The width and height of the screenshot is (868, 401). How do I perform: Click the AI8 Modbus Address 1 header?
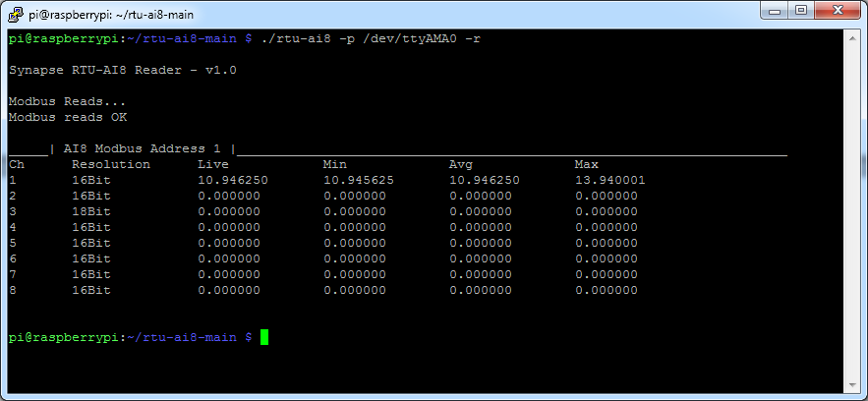pyautogui.click(x=143, y=148)
